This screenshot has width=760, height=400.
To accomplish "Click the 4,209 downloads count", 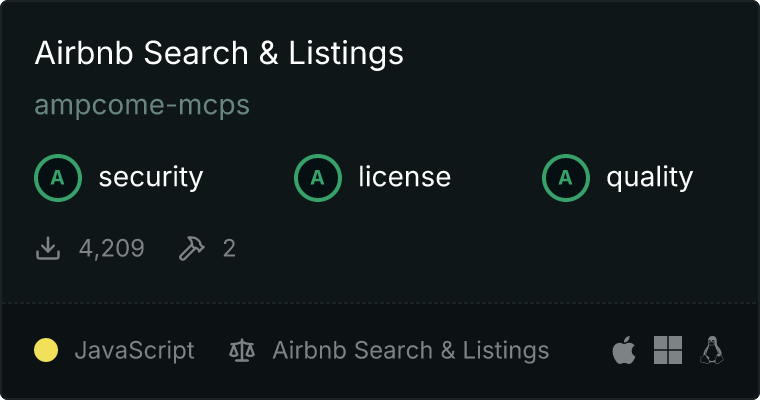I will coord(111,248).
